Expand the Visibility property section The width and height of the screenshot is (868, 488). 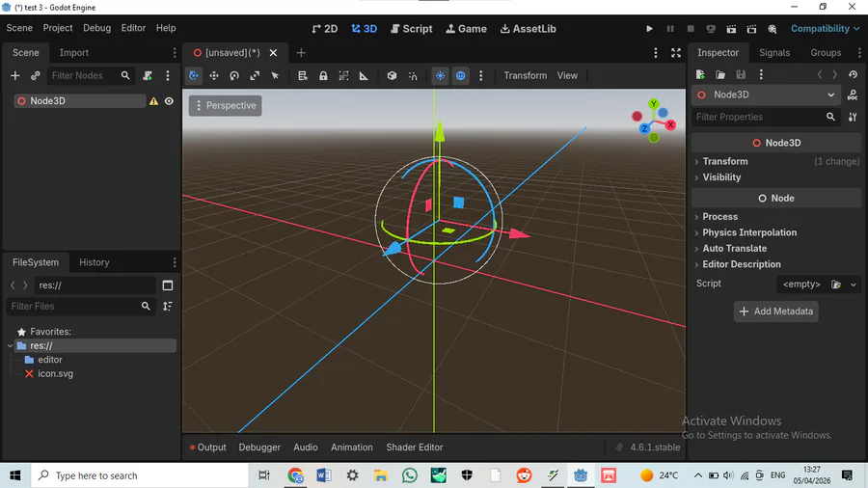tap(776, 177)
